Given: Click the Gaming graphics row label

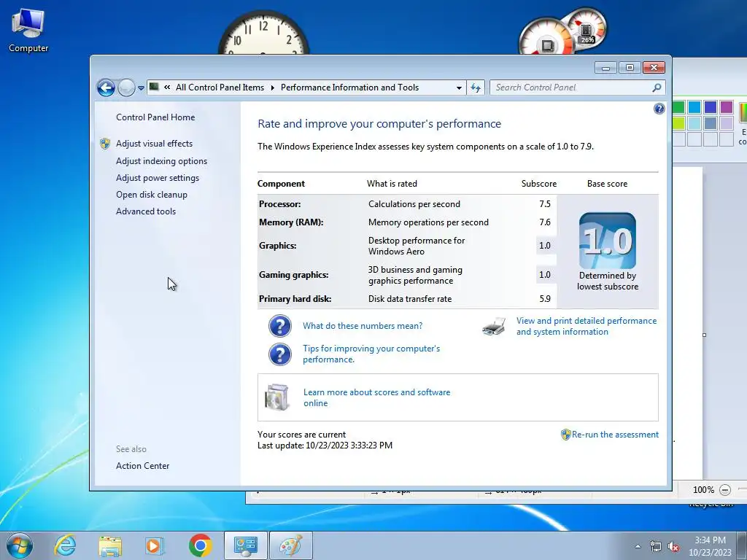Looking at the screenshot, I should tap(293, 275).
